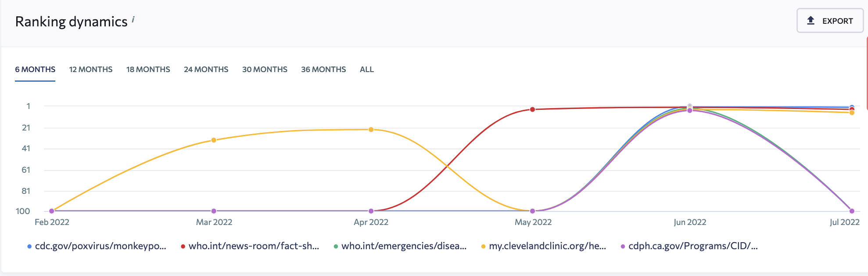The image size is (868, 276).
Task: Click the yellow data point at Mar 2022
Action: tap(214, 140)
